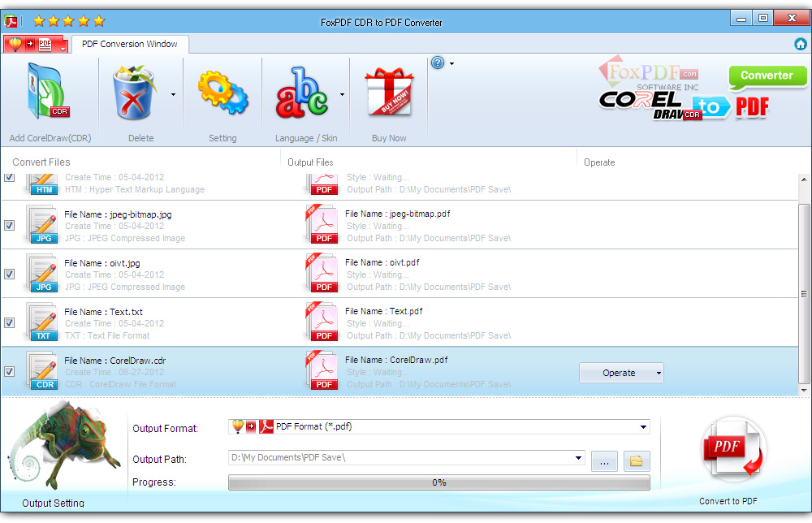Uncheck the checkbox for CorelDraw.cdr
812x523 pixels.
(x=9, y=371)
